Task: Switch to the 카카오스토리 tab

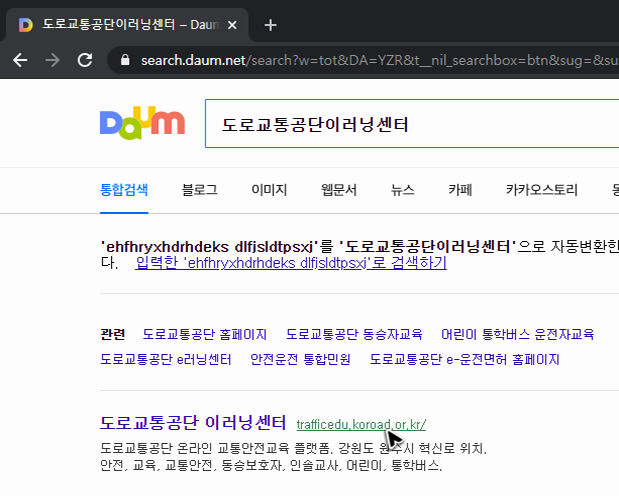Action: [x=542, y=190]
